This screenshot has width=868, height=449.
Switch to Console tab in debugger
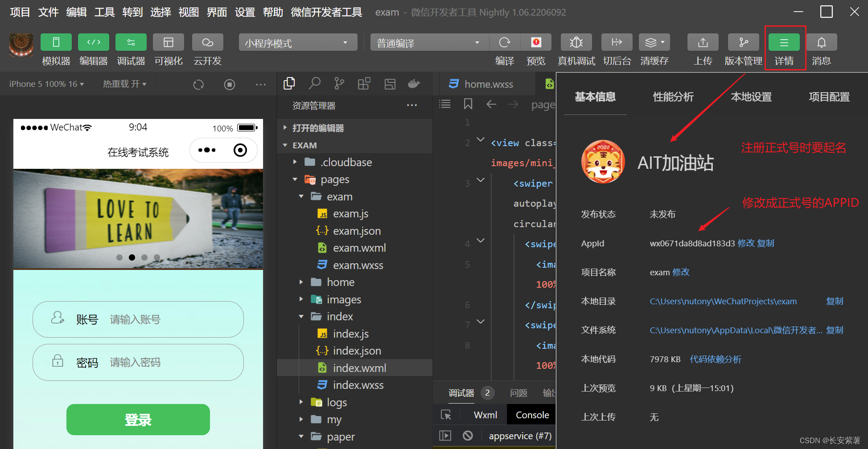(x=532, y=415)
